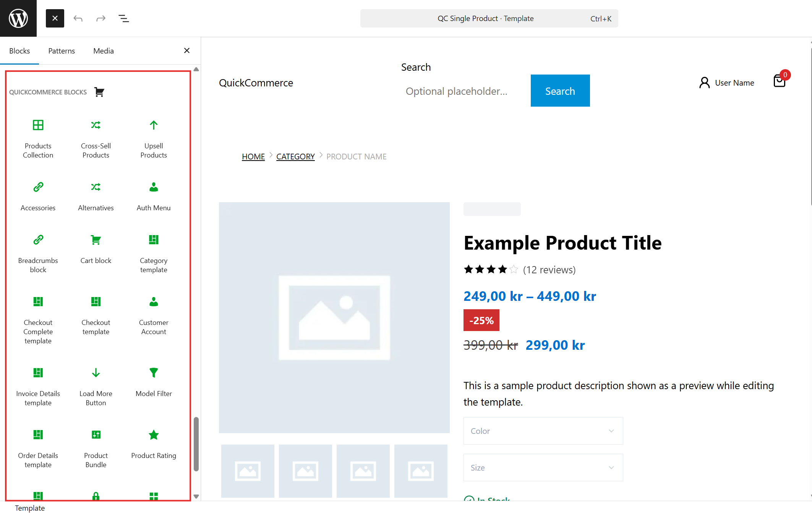Insert the Load More Button block
812x513 pixels.
tap(96, 387)
